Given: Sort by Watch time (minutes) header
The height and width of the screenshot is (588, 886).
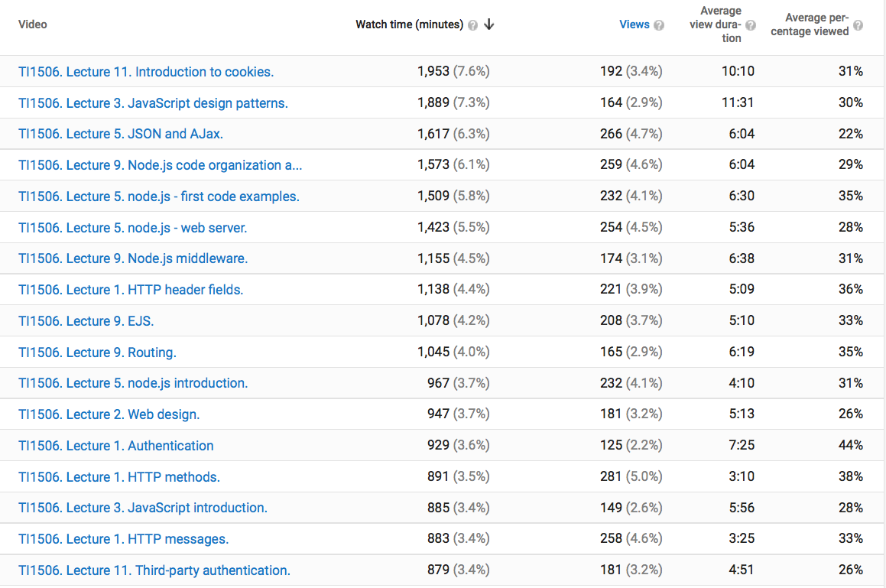Looking at the screenshot, I should (409, 24).
